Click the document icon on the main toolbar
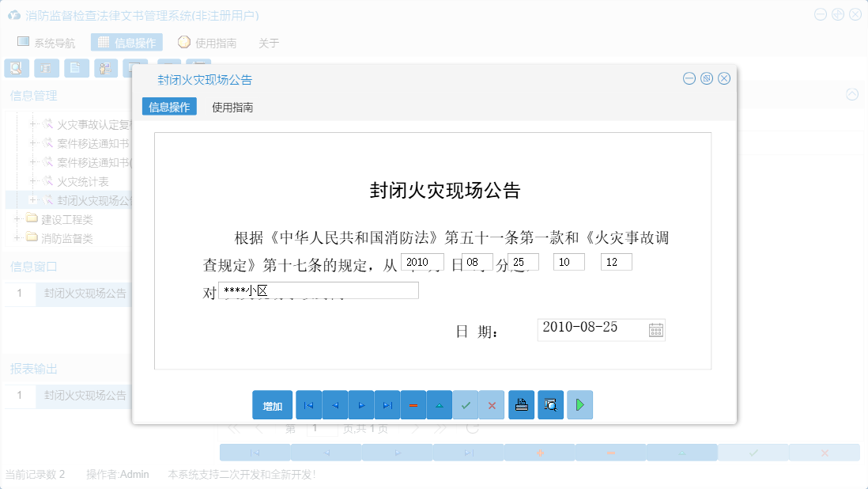This screenshot has width=868, height=489. [76, 68]
